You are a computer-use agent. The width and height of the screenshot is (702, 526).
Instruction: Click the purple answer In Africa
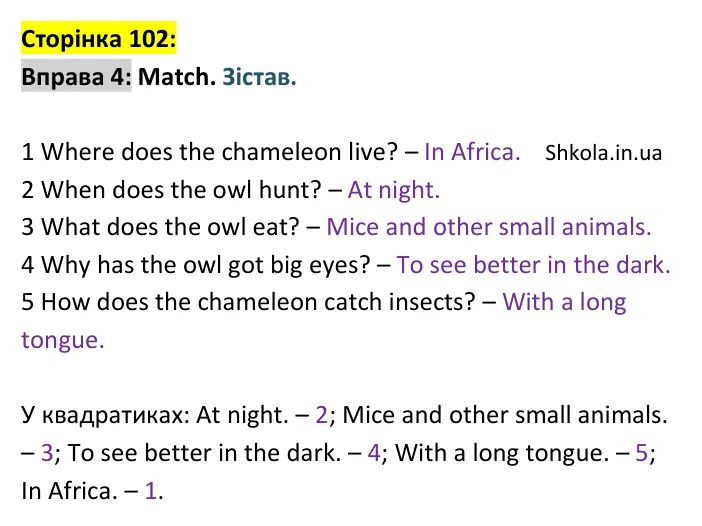coord(472,152)
